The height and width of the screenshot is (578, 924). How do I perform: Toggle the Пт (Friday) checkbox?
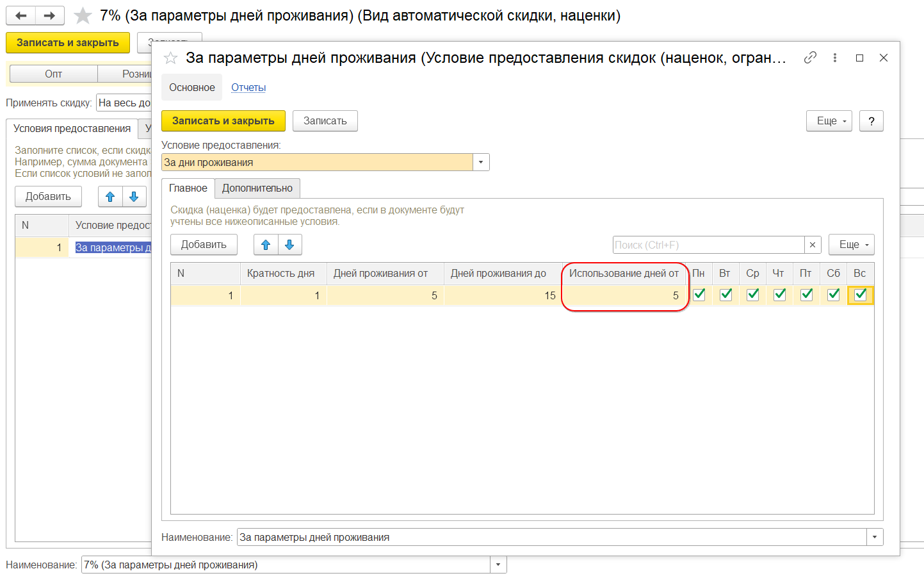pos(807,295)
